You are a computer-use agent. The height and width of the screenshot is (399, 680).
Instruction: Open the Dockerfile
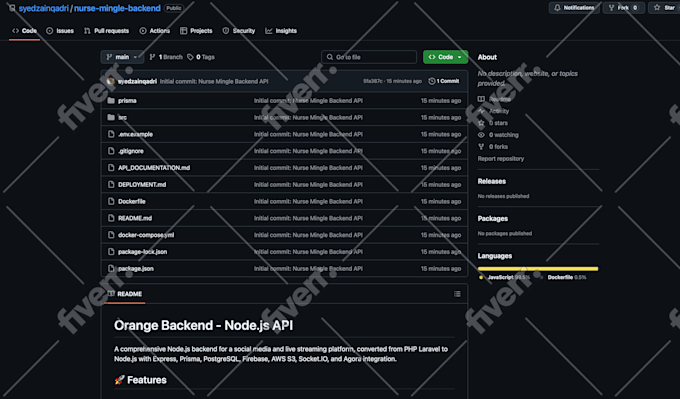pyautogui.click(x=132, y=202)
